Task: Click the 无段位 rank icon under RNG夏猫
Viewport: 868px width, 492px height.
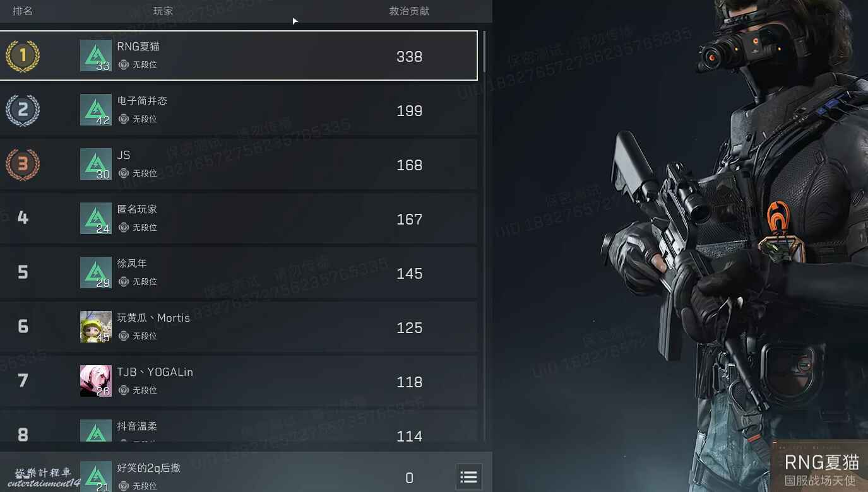Action: coord(124,64)
